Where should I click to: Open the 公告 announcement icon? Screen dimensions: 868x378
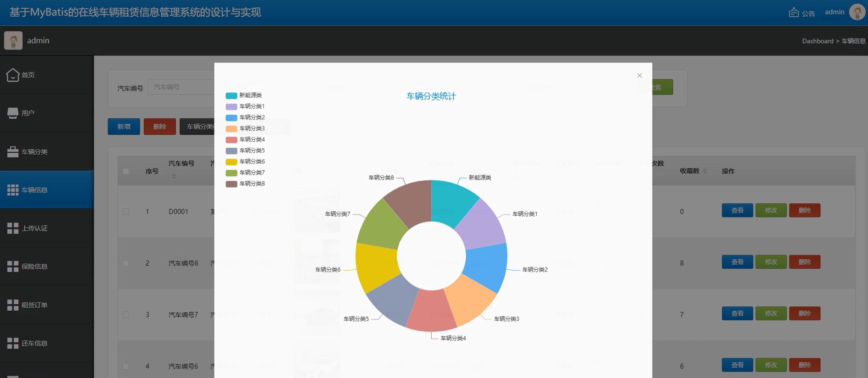coord(794,12)
